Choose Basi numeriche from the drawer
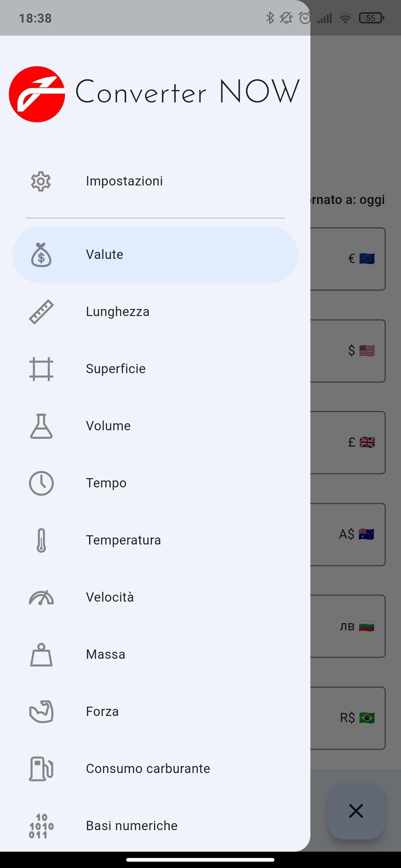The height and width of the screenshot is (868, 401). (x=131, y=826)
